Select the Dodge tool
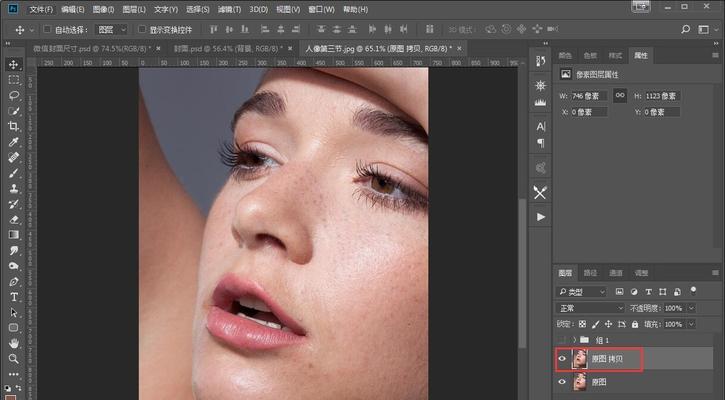Viewport: 725px width, 400px height. pos(13,266)
